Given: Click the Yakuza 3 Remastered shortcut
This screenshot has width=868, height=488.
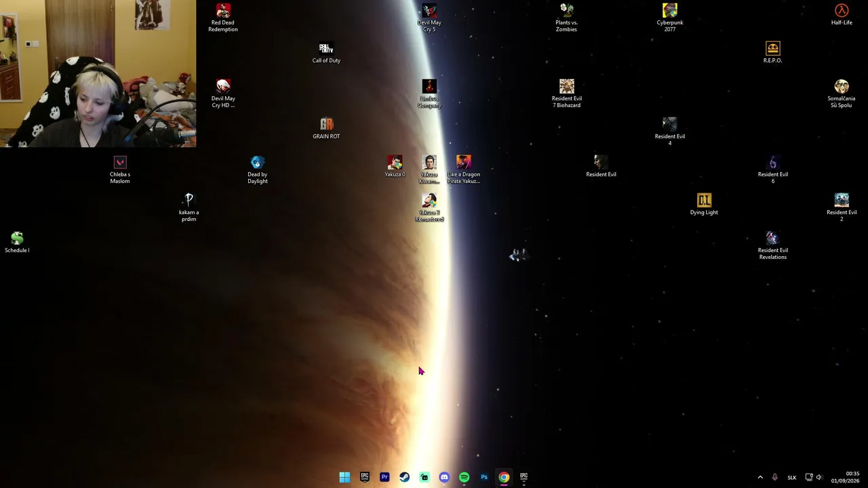Looking at the screenshot, I should pos(429,207).
